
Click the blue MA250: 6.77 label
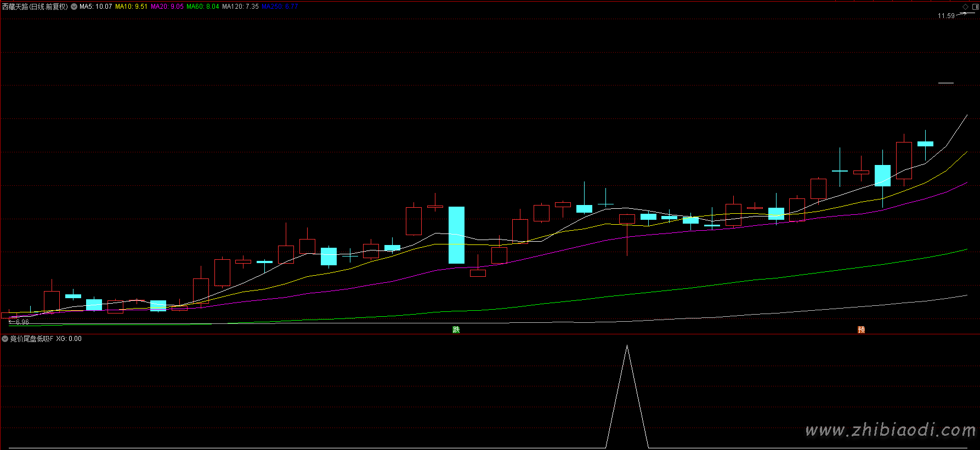[280, 7]
